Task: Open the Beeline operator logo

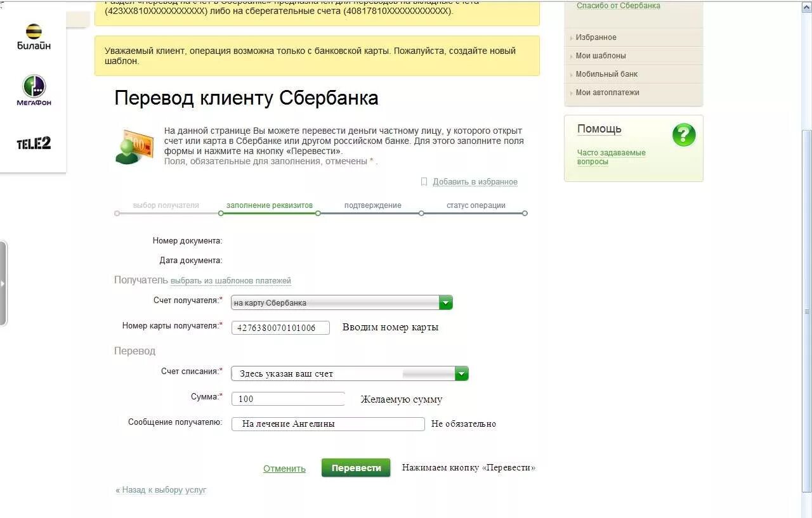Action: pyautogui.click(x=34, y=37)
